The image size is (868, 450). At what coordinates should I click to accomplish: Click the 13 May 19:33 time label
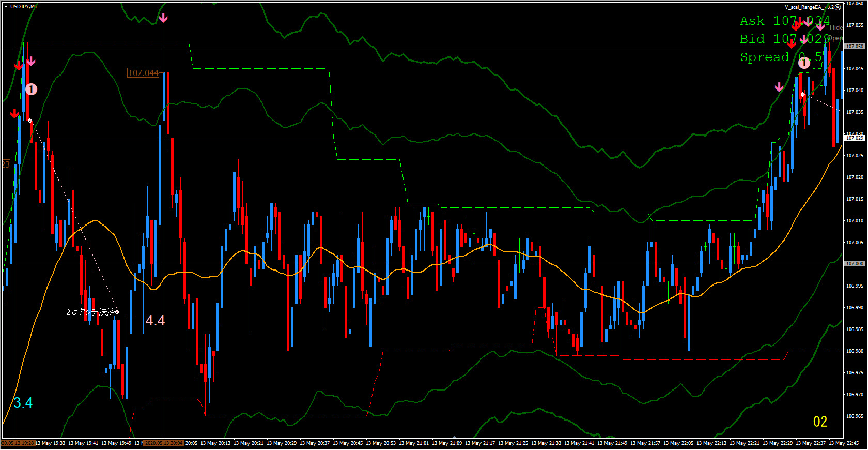click(51, 443)
